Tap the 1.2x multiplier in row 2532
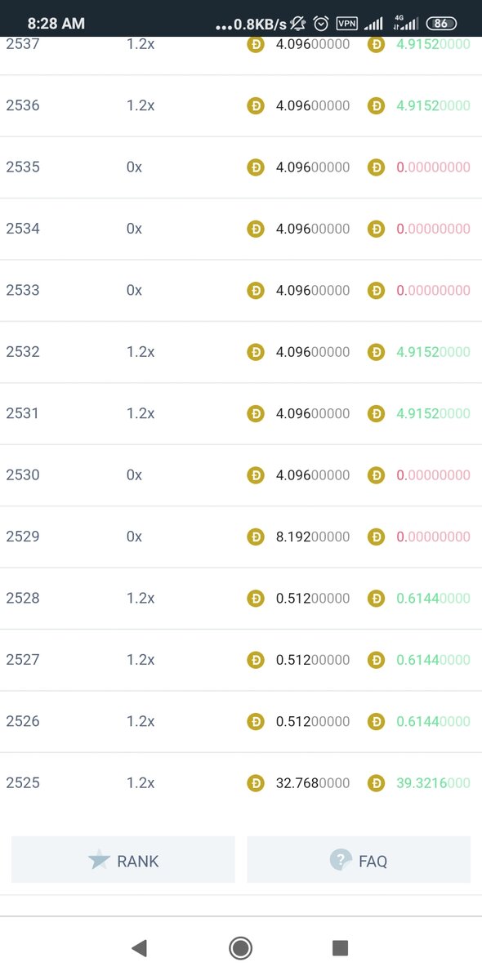The height and width of the screenshot is (980, 482). [141, 352]
